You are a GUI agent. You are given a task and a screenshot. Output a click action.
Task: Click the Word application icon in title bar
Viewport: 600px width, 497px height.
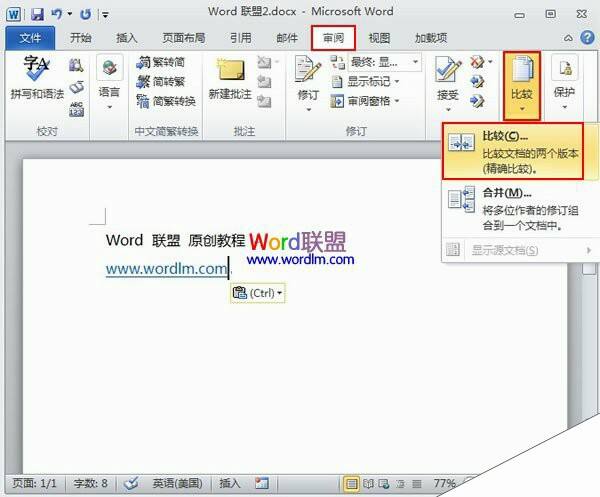(x=14, y=15)
